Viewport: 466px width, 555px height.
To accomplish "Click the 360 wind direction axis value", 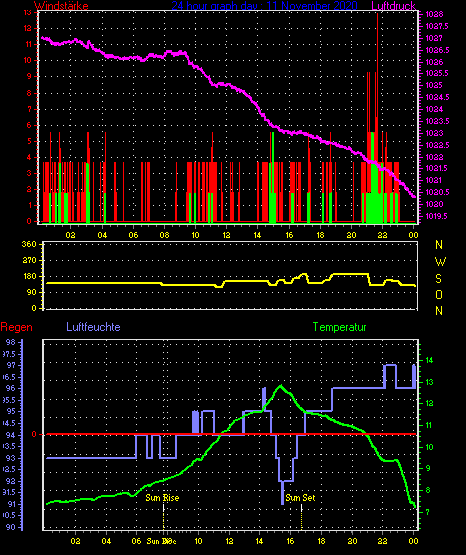I will click(x=29, y=244).
